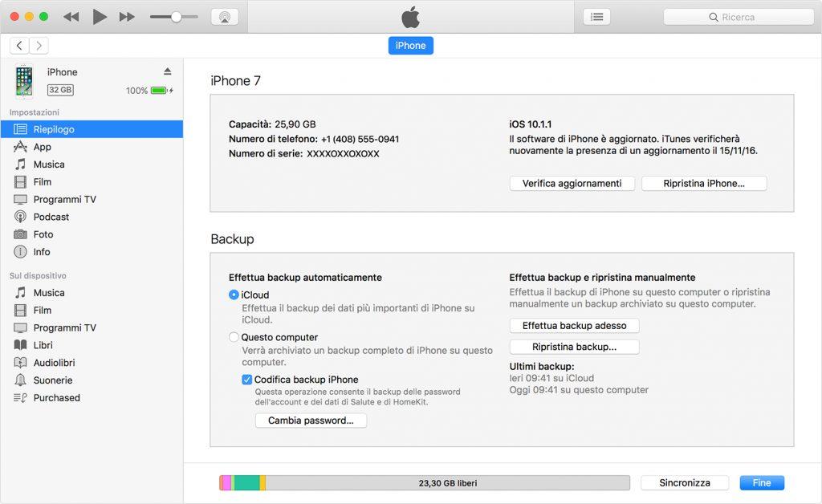
Task: Select Foto in the sidebar
Action: pyautogui.click(x=43, y=234)
